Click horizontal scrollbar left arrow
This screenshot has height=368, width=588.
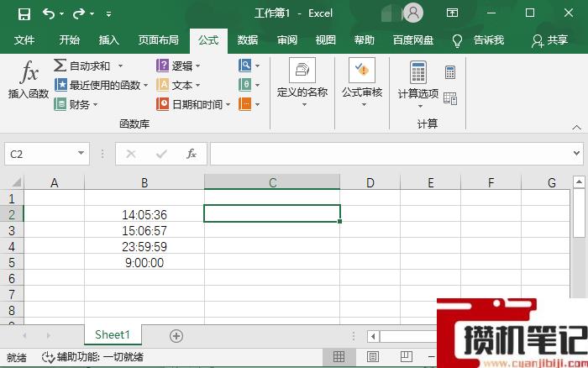[x=373, y=336]
